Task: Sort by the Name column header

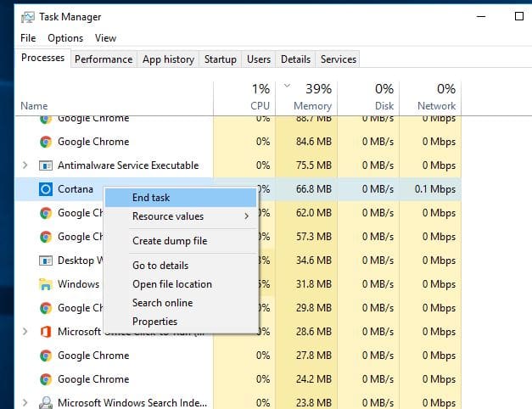Action: (114, 98)
